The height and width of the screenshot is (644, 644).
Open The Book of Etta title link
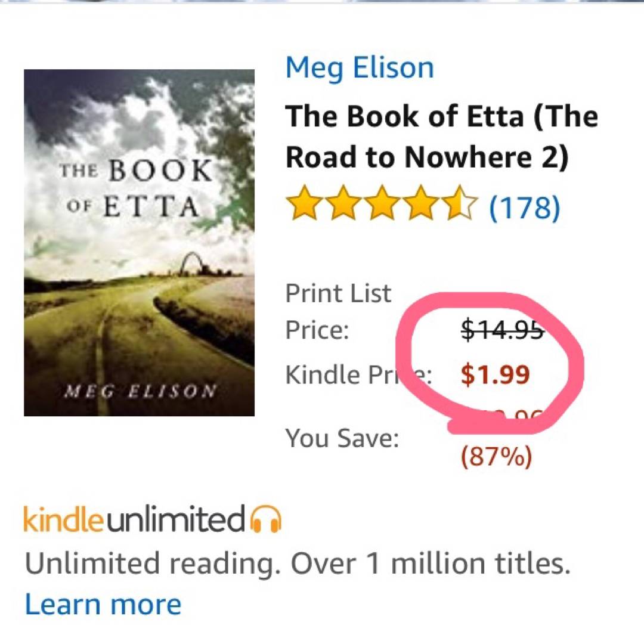[x=441, y=137]
